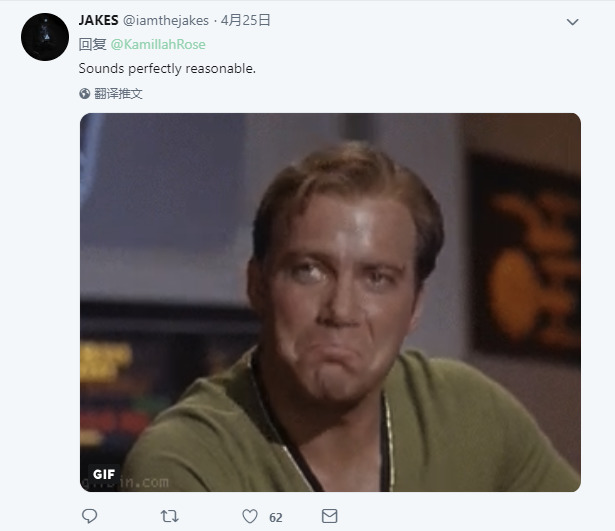Retweet this post using the retweet icon

click(169, 516)
